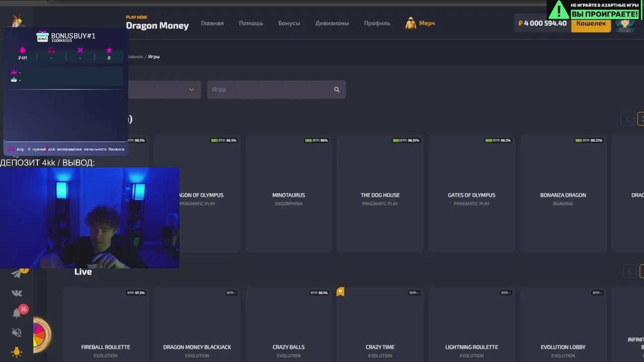The image size is (644, 362).
Task: Open Crazy Balls live game
Action: coord(289,324)
